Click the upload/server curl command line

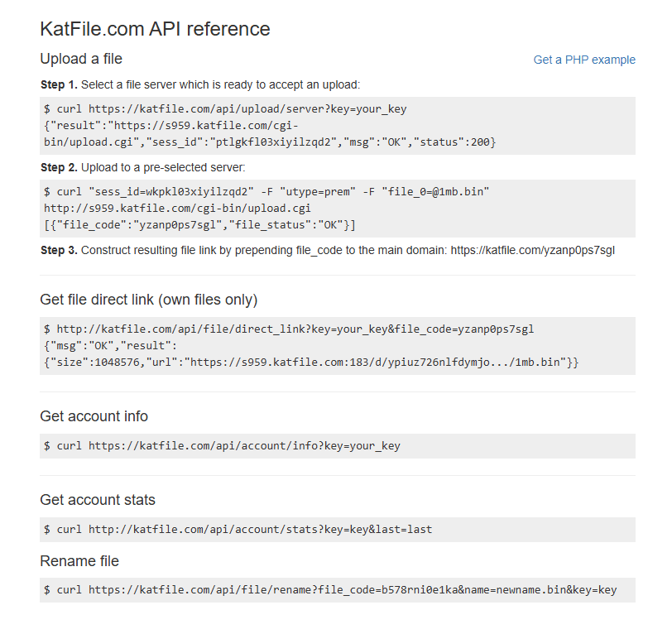click(x=225, y=109)
